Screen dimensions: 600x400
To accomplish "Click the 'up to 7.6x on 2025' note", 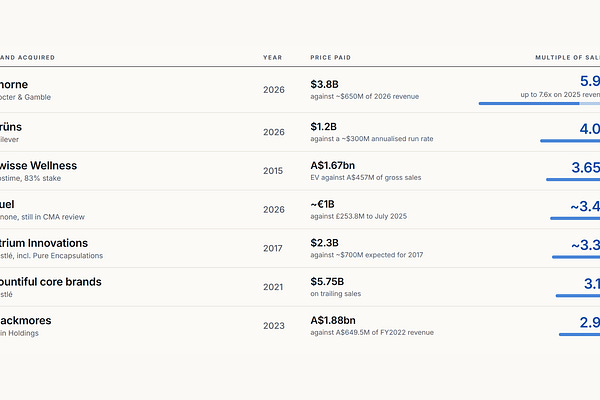I will tap(560, 95).
